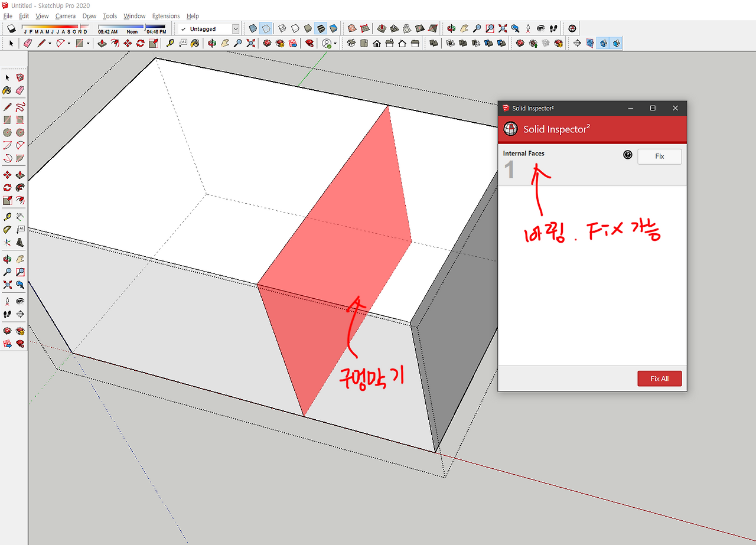Image resolution: width=756 pixels, height=545 pixels.
Task: Click Fix next to Internal Faces
Action: click(659, 156)
